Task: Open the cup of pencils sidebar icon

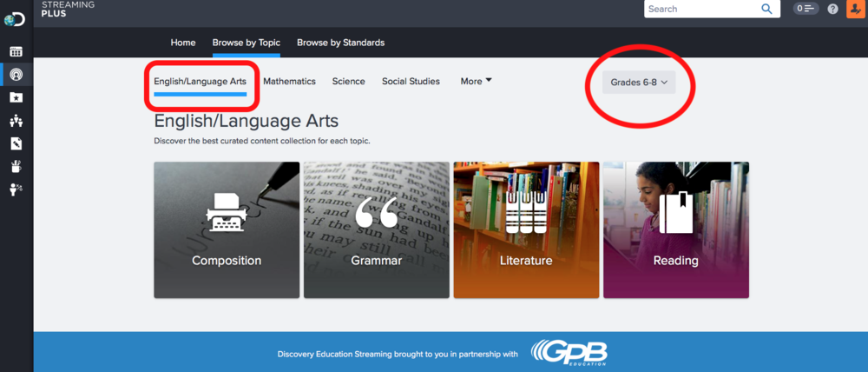Action: [x=16, y=166]
